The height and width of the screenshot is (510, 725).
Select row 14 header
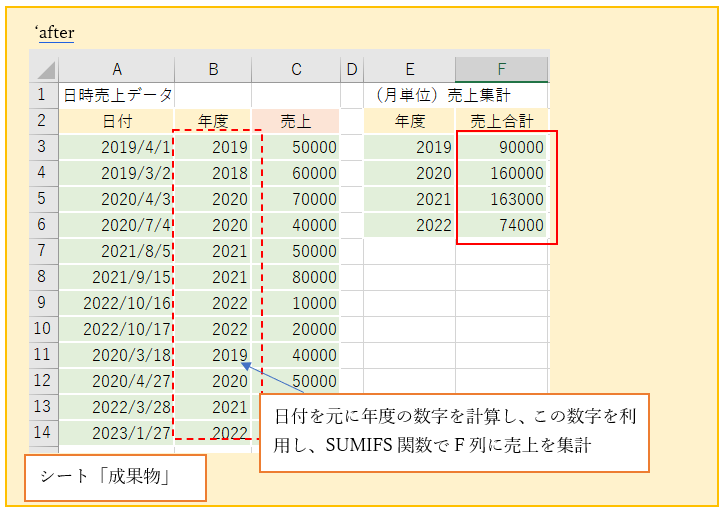coord(43,432)
